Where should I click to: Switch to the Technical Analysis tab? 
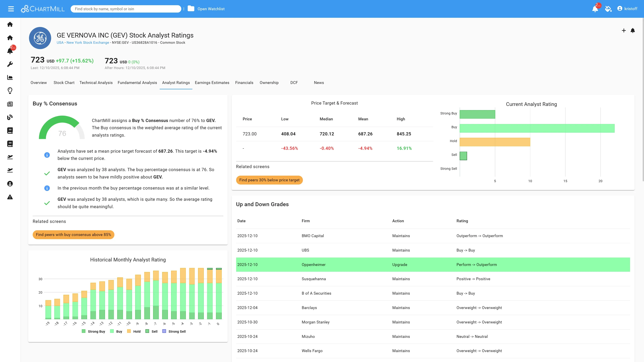(96, 83)
